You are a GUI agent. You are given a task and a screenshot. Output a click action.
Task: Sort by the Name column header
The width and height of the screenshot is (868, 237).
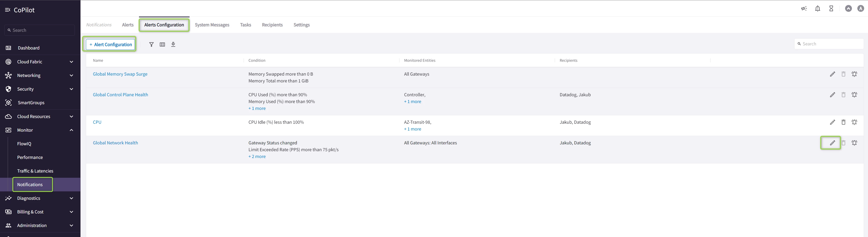pos(98,60)
